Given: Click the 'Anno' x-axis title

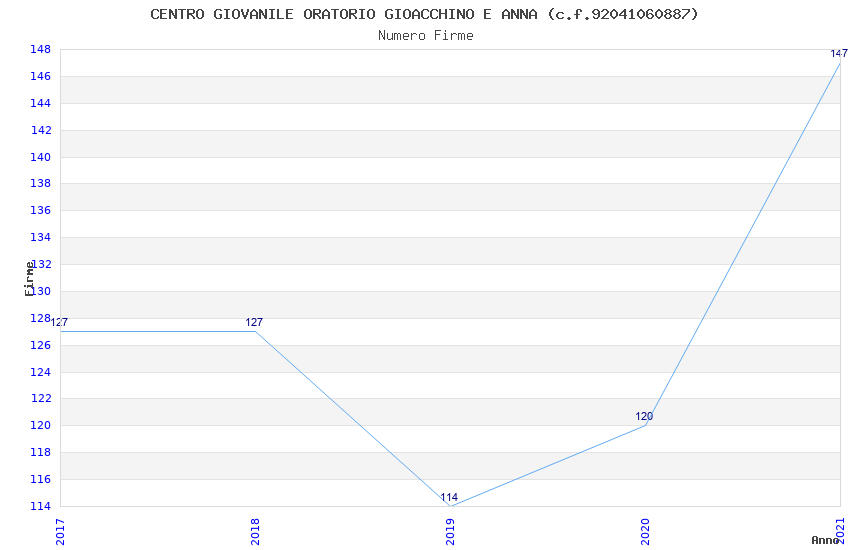Looking at the screenshot, I should [825, 540].
